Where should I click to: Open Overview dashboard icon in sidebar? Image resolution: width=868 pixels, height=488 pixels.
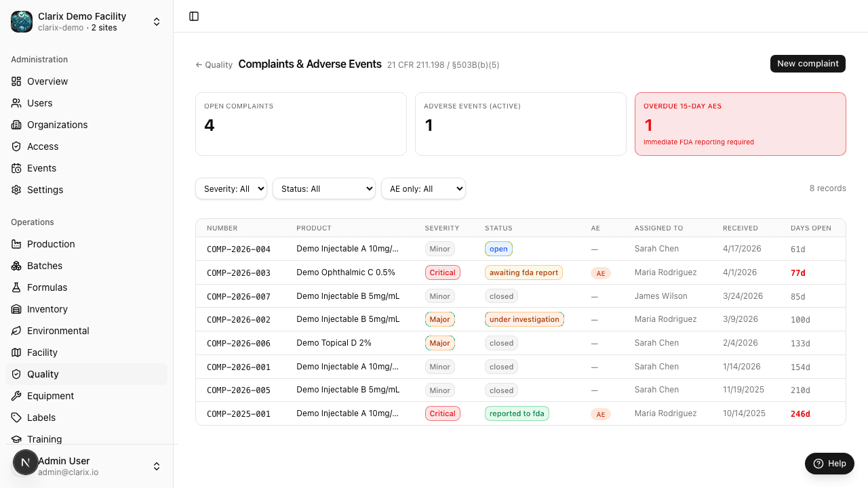[16, 81]
